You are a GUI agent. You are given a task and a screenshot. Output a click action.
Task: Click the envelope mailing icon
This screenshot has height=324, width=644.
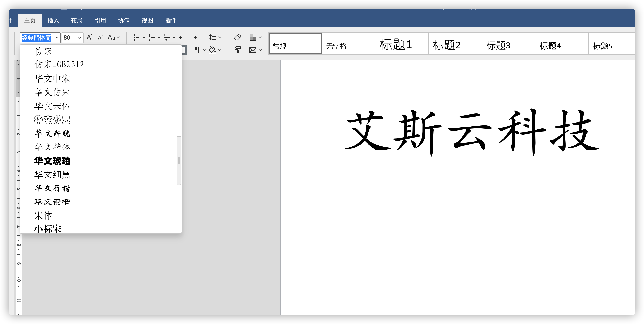coord(252,50)
